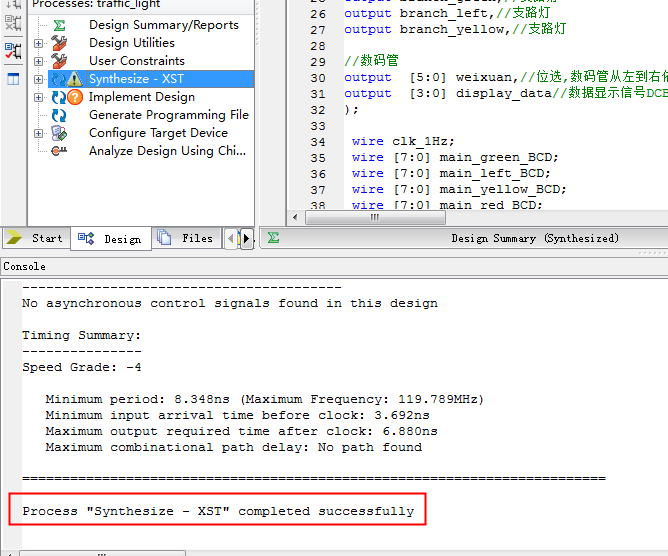Click the Configure Target Device icon
The image size is (668, 556).
pyautogui.click(x=59, y=133)
